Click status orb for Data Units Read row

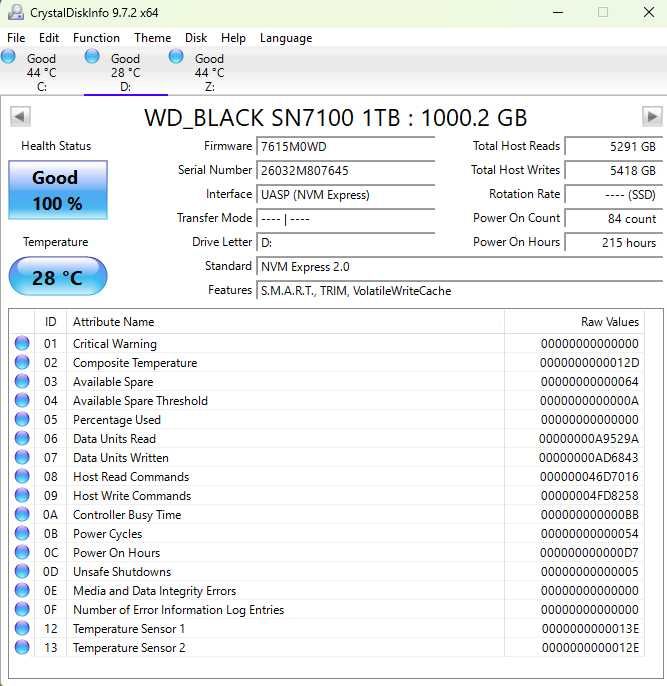pyautogui.click(x=22, y=438)
